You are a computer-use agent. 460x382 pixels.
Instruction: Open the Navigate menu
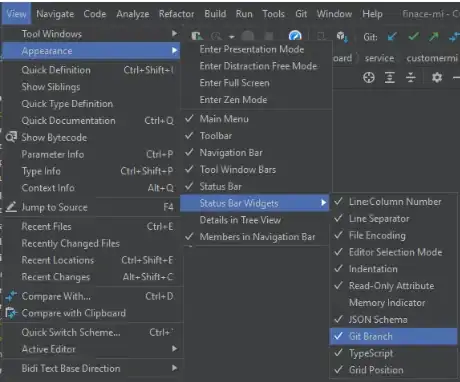(x=55, y=14)
